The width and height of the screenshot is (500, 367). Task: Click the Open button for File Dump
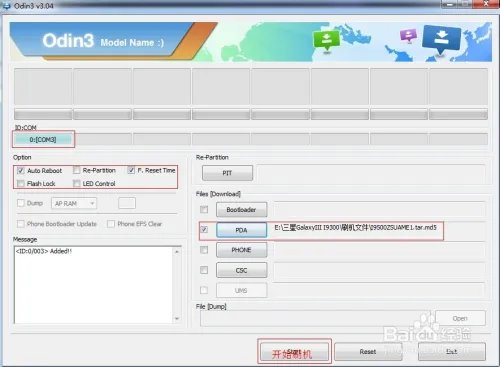(x=460, y=318)
